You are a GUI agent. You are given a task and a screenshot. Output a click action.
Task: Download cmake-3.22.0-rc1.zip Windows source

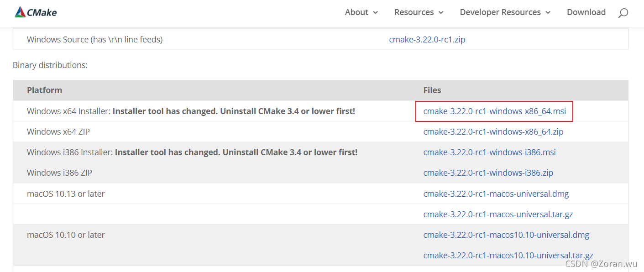click(427, 40)
